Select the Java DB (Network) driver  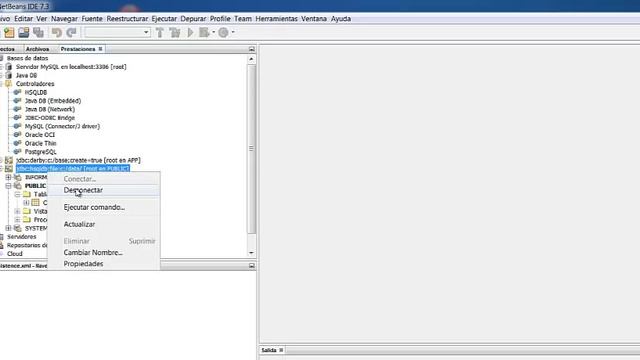pyautogui.click(x=50, y=109)
